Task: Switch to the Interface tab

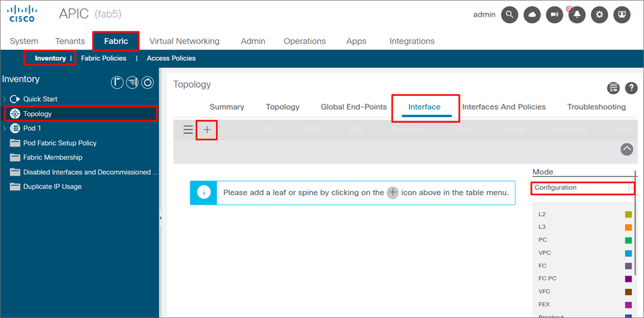Action: pos(424,107)
